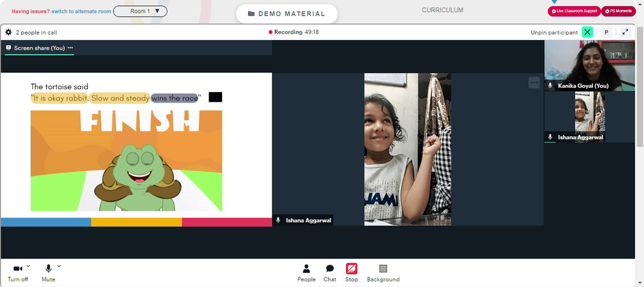Open Background effects
644x287 pixels.
pos(383,273)
